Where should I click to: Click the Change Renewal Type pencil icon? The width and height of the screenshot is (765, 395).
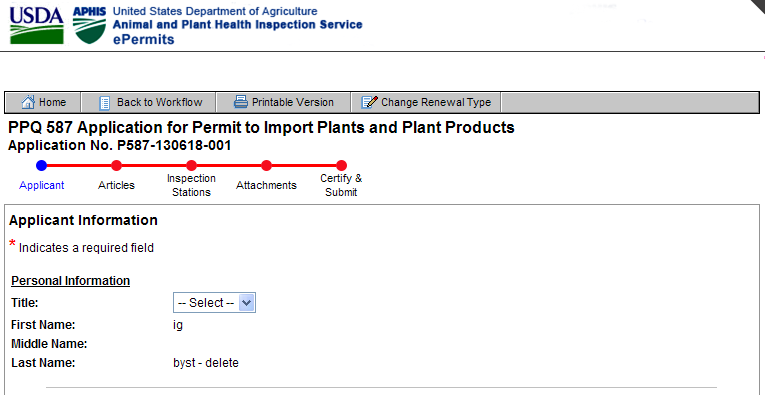click(369, 102)
